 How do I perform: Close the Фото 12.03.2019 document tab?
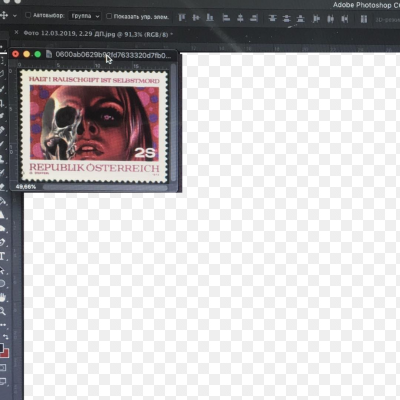point(16,32)
